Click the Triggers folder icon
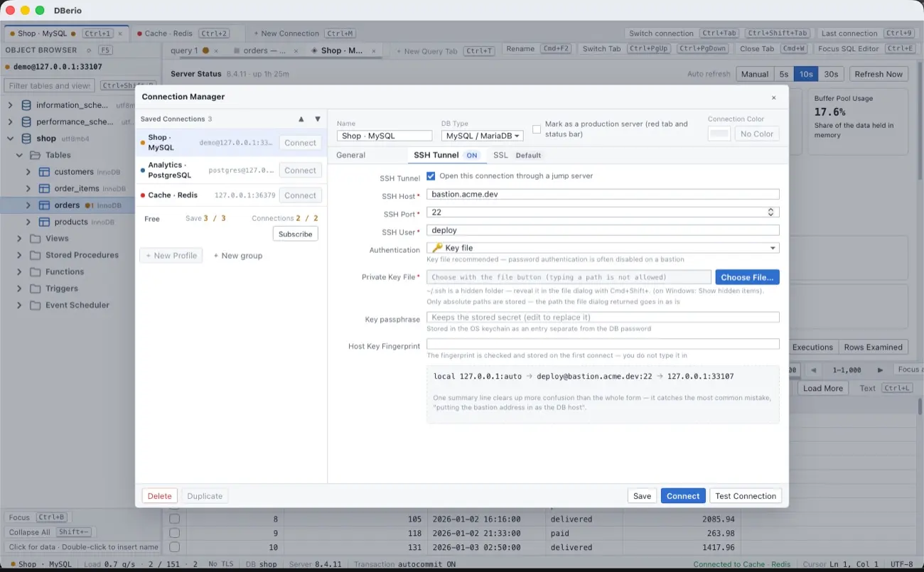Screen dimensions: 924x572 click(x=35, y=288)
